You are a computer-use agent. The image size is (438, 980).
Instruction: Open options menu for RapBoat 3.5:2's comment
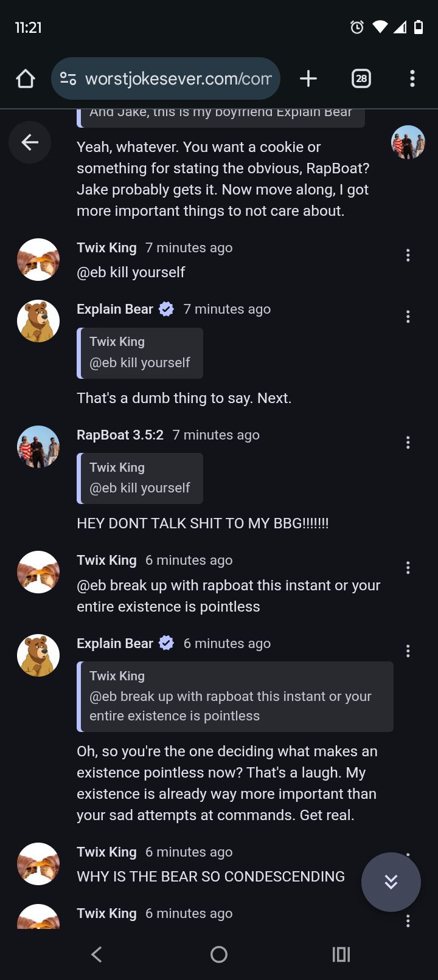click(x=408, y=442)
